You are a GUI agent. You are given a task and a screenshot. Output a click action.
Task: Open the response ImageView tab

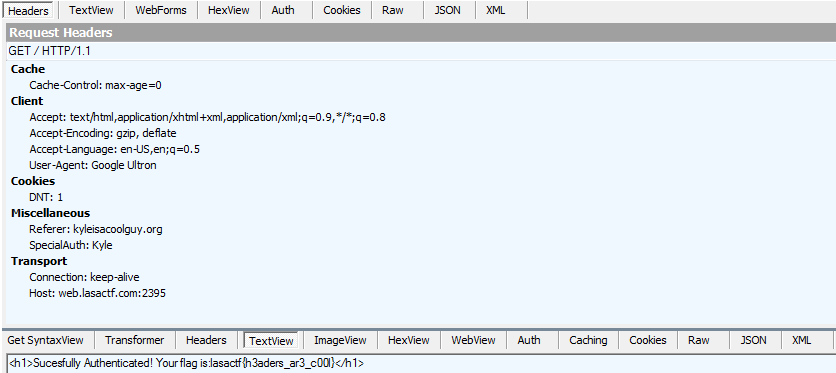pos(340,340)
